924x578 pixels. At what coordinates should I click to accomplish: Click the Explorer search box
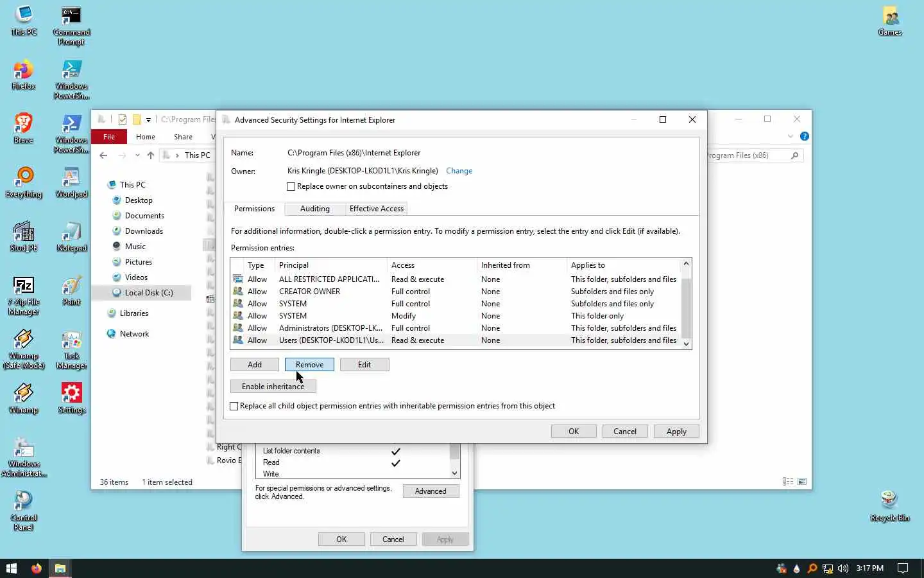[x=755, y=155]
